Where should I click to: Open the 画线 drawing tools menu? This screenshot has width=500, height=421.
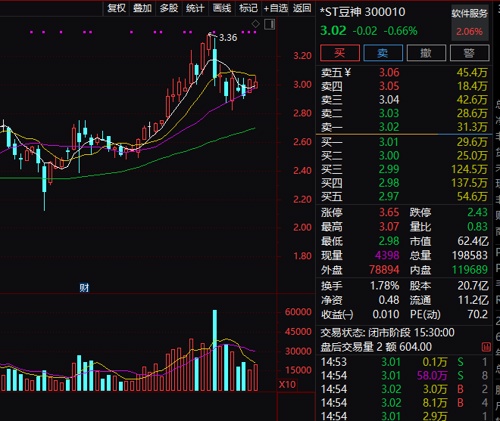pos(222,8)
